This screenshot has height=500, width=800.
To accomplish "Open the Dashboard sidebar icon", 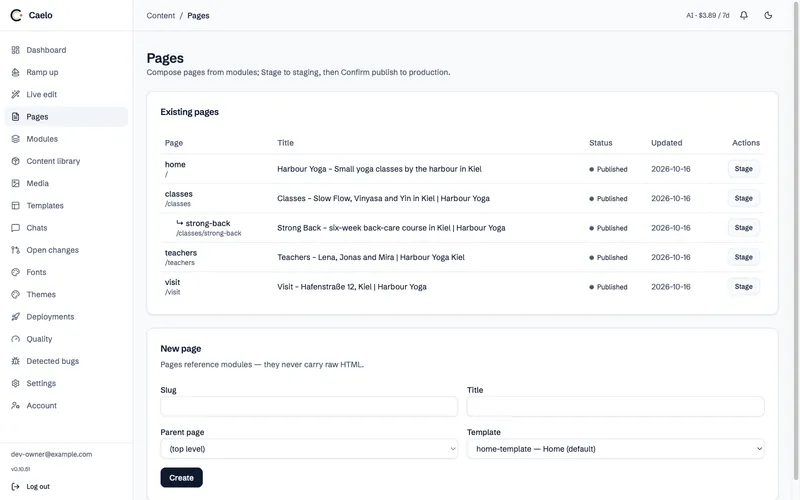I will (x=15, y=50).
